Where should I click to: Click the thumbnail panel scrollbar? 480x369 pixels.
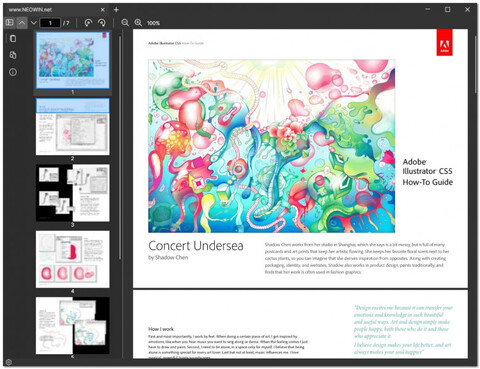coord(120,147)
